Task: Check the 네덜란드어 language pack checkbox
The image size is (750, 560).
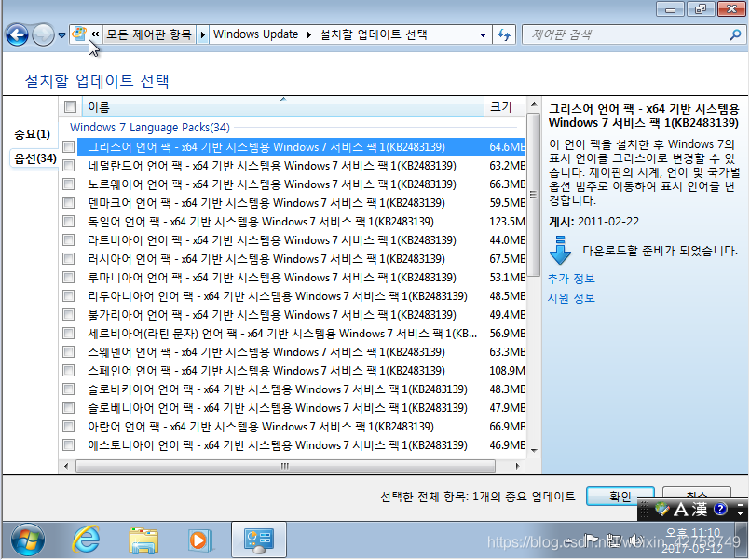Action: 69,166
